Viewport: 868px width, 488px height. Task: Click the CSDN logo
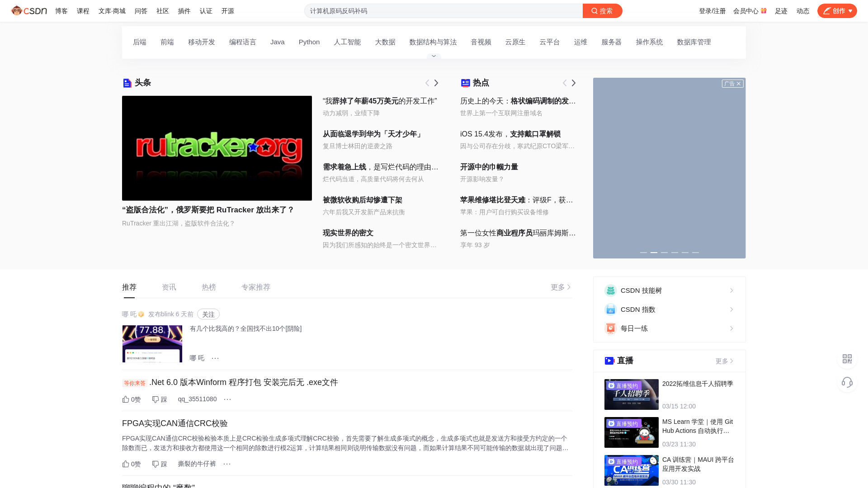[29, 11]
